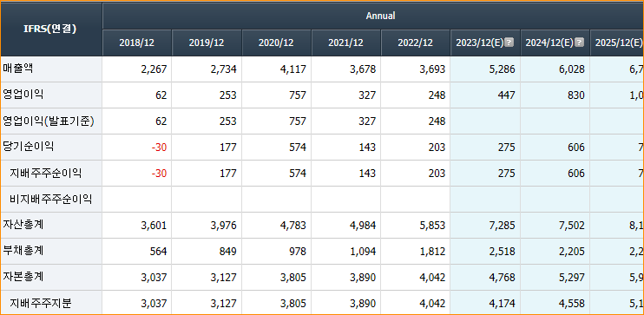Click the 2018/12 column header
The image size is (644, 315).
tap(137, 43)
